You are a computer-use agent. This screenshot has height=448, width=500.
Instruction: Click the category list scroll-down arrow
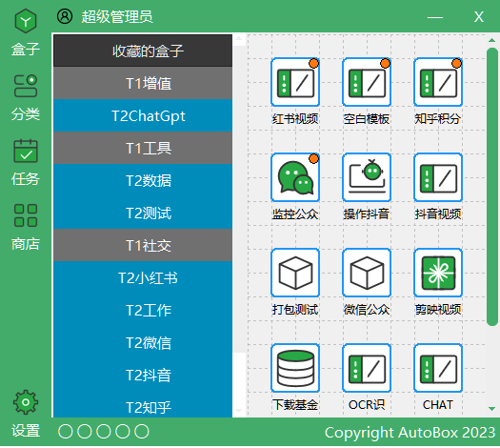click(239, 411)
